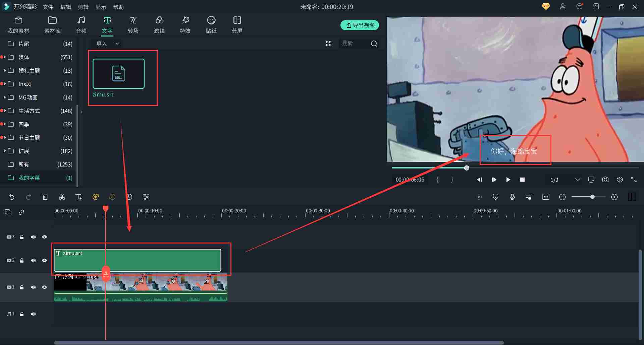Play the preview video

(x=508, y=180)
